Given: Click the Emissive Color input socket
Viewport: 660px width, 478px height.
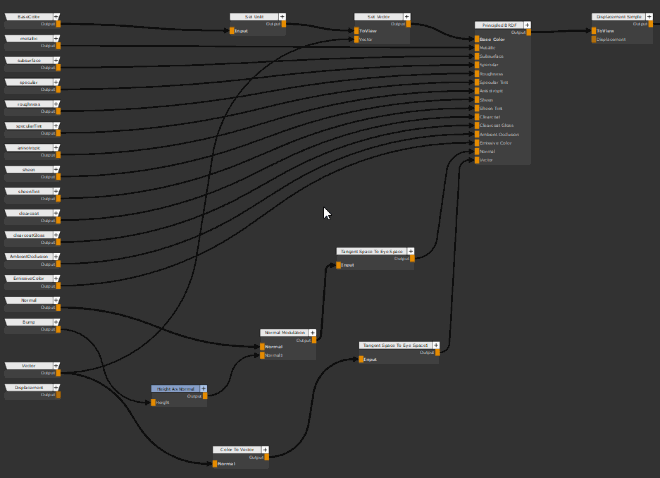Looking at the screenshot, I should pyautogui.click(x=477, y=142).
